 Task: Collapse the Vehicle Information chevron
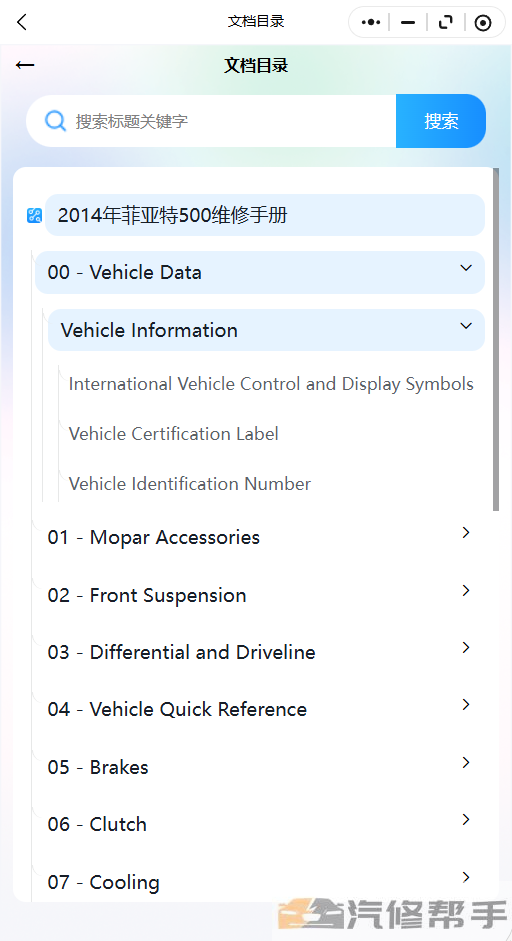466,326
